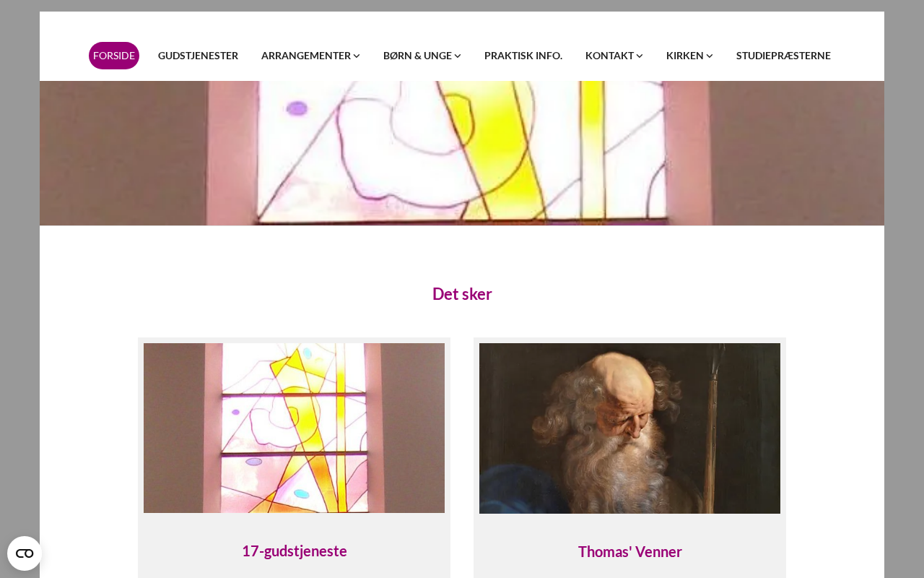Expand the KONTAKT chevron dropdown
This screenshot has height=578, width=924.
[640, 56]
